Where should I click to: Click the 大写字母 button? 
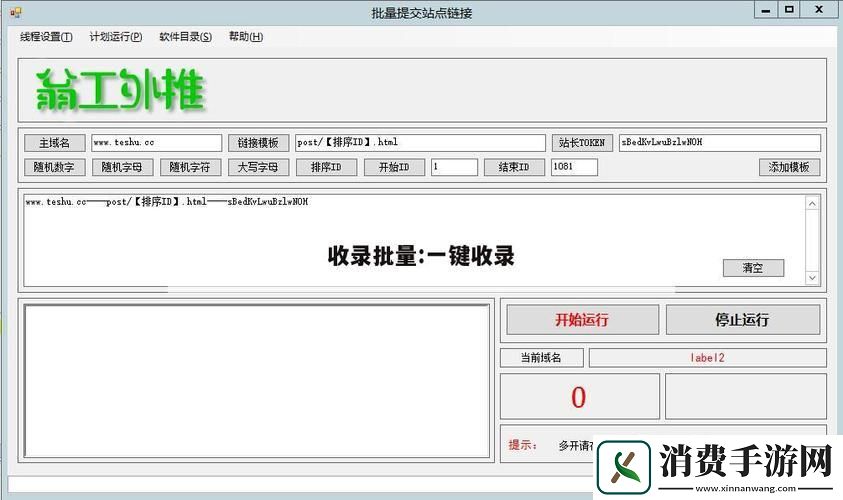[259, 167]
